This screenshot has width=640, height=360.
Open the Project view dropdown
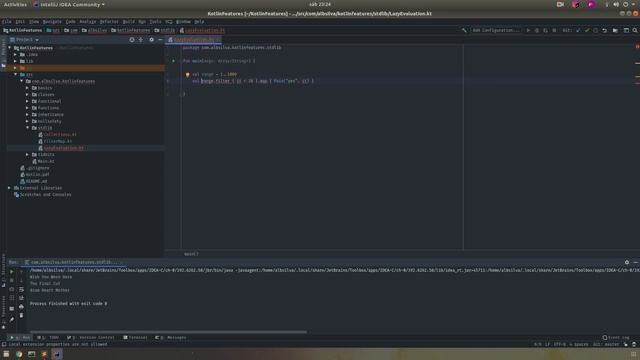coord(24,40)
